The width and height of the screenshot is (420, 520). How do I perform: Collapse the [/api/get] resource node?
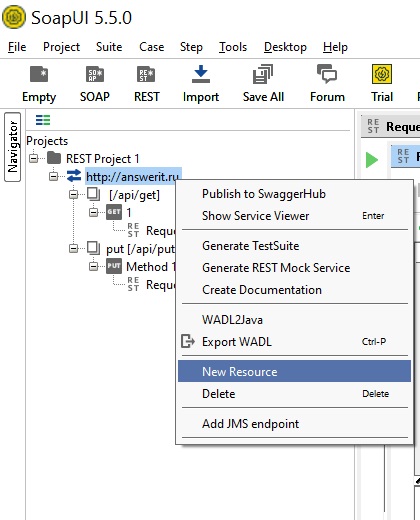click(73, 194)
